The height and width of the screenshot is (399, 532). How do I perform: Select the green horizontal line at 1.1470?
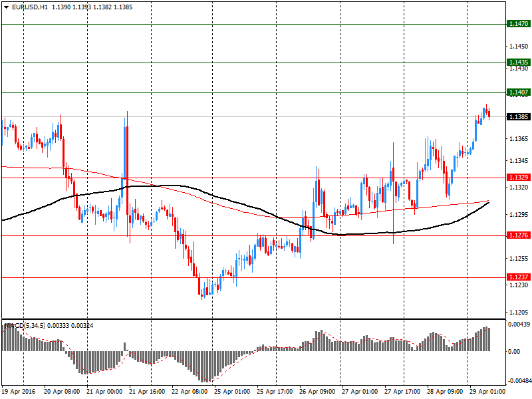(254, 25)
